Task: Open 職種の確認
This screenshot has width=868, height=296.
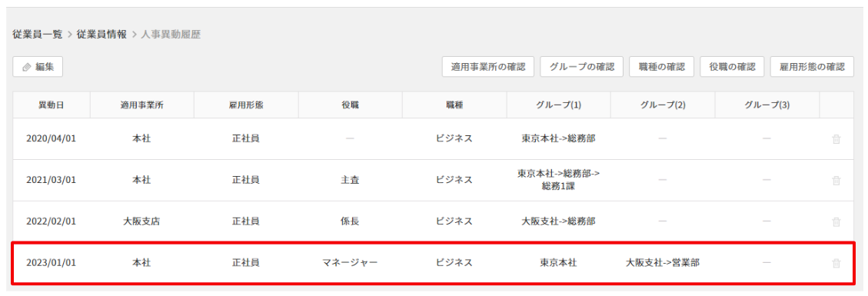Action: point(662,67)
